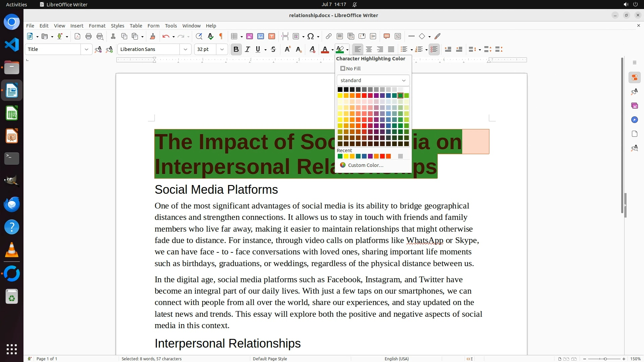This screenshot has width=644, height=362.
Task: Open the Styles menu
Action: pos(117,25)
